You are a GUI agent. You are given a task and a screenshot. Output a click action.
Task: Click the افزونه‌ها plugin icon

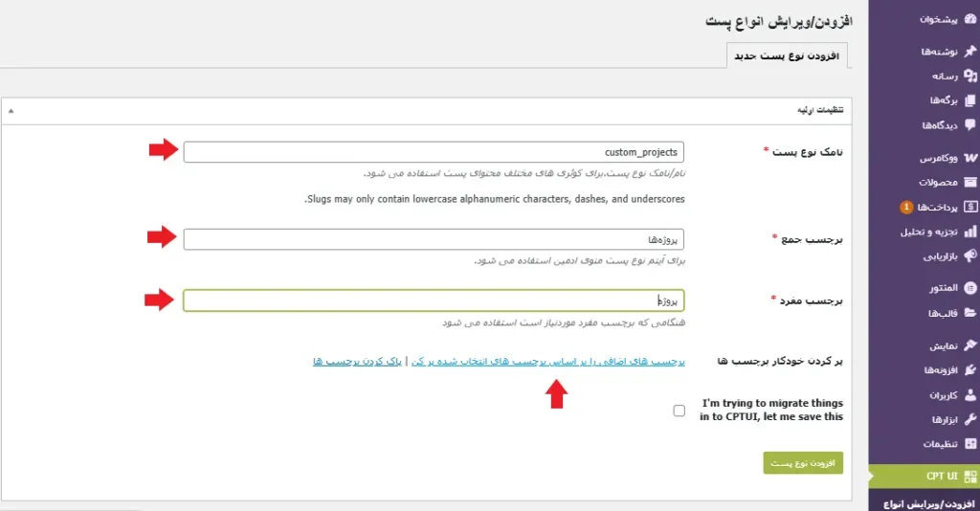coord(970,369)
